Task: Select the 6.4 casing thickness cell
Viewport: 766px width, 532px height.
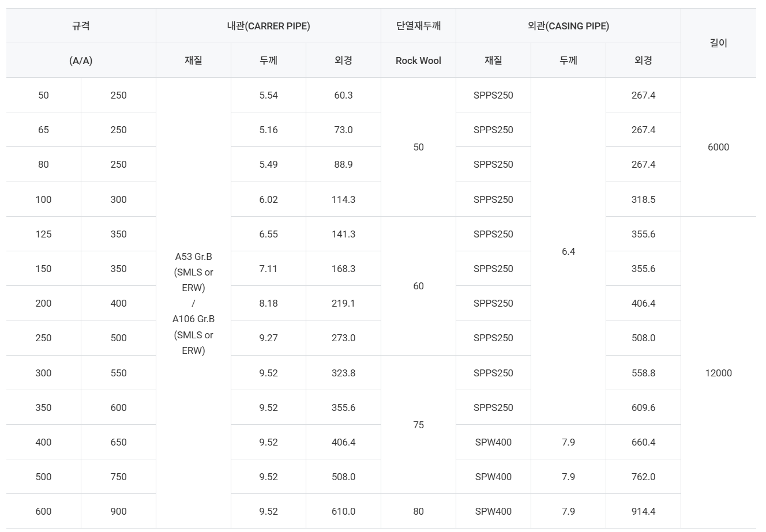Action: pos(568,251)
